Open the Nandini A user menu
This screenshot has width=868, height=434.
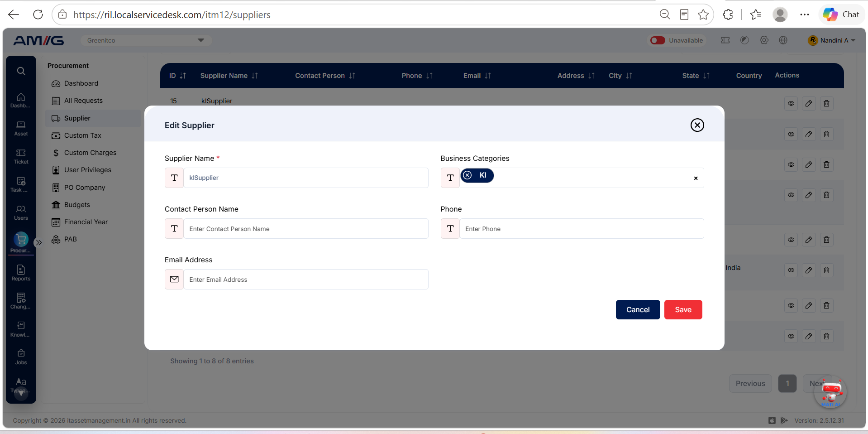pos(832,40)
